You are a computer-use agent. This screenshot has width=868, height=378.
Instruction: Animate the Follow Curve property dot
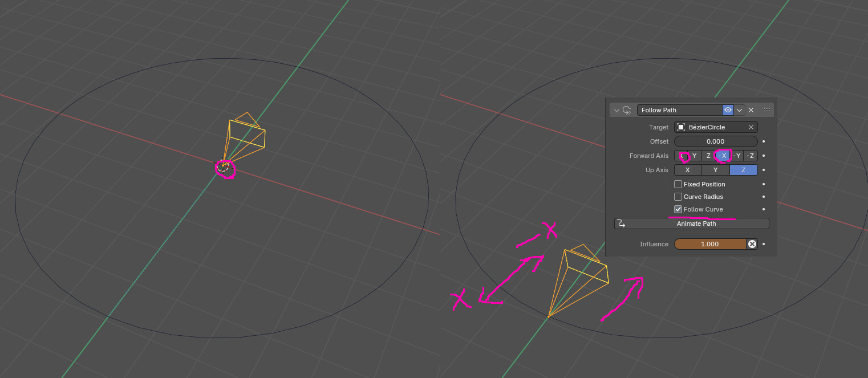point(764,209)
